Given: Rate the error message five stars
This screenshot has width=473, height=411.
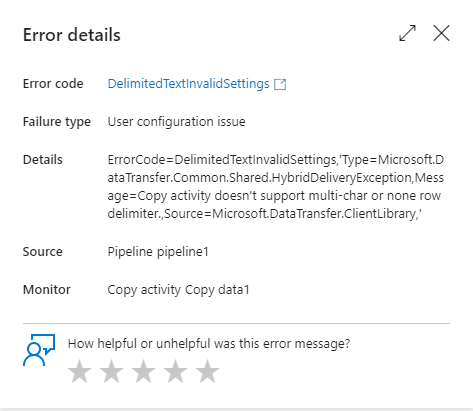Looking at the screenshot, I should click(207, 371).
